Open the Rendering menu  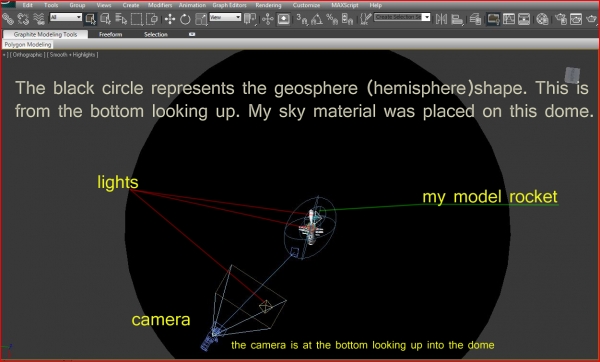tap(268, 5)
